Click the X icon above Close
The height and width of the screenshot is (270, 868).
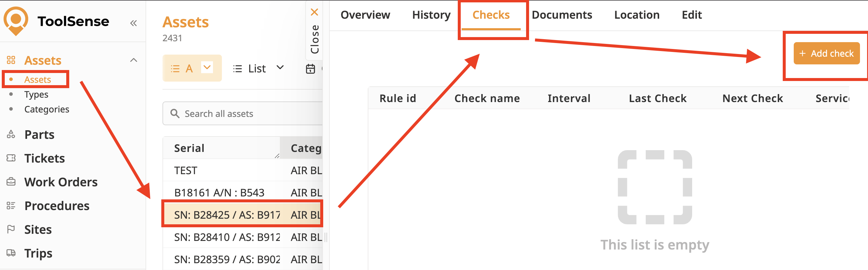314,12
